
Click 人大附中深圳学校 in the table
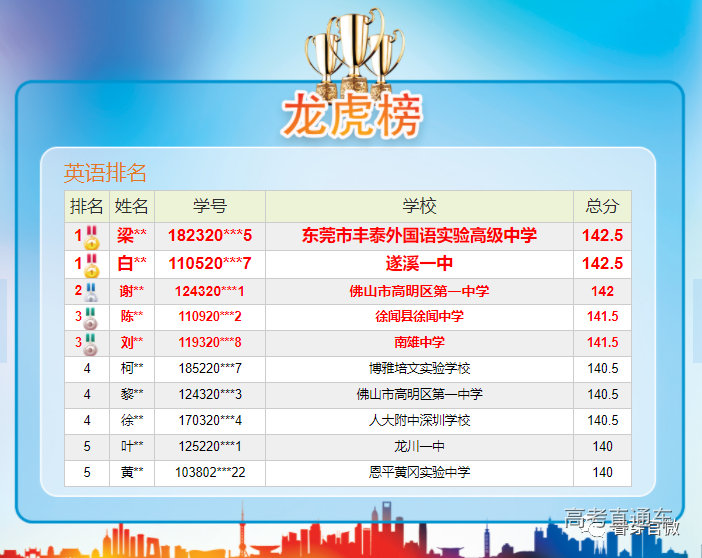[x=419, y=421]
